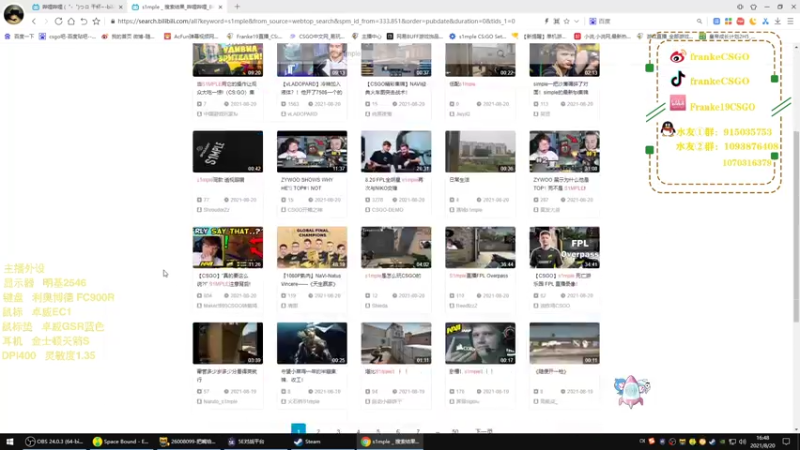Open the Windows notification center icon

coord(786,442)
